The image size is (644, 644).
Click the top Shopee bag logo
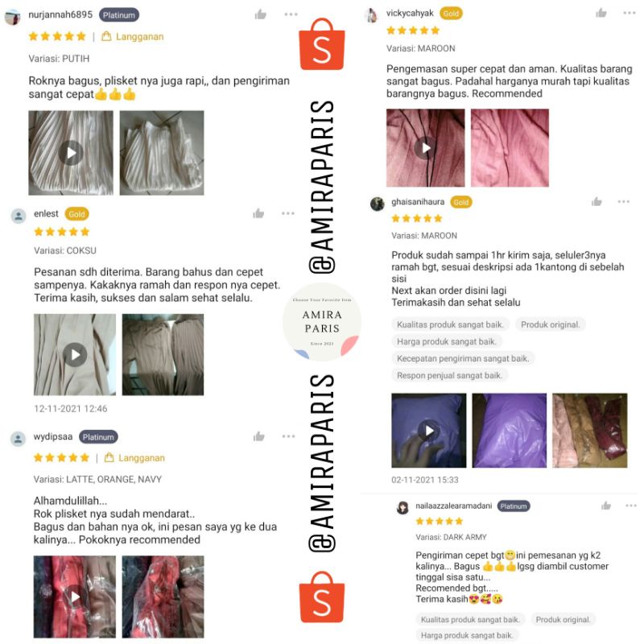tap(322, 44)
